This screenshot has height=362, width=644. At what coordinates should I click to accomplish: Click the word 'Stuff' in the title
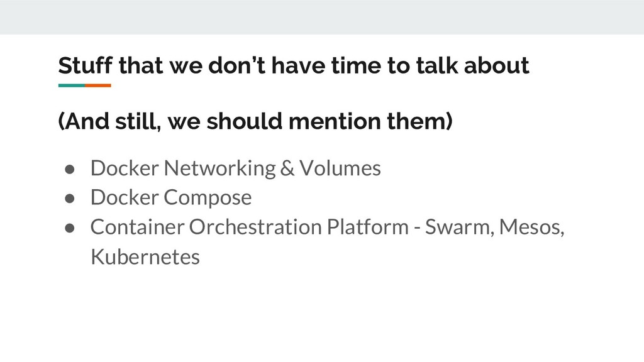tap(85, 65)
